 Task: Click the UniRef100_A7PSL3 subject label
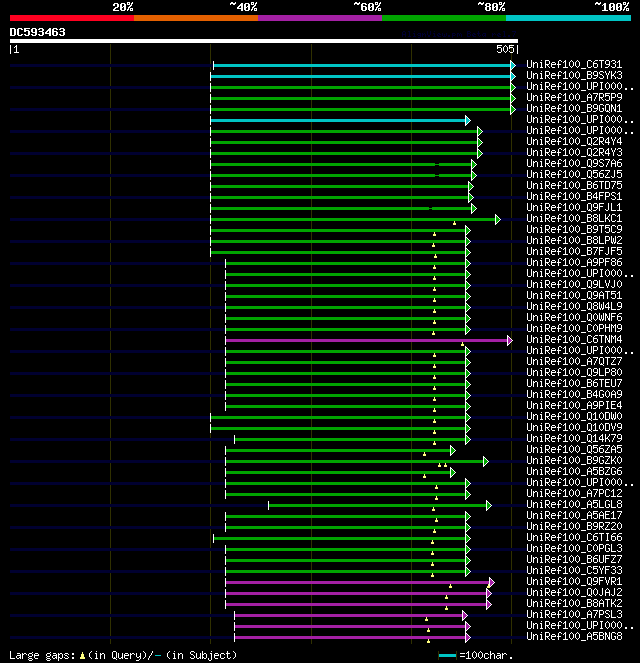574,614
